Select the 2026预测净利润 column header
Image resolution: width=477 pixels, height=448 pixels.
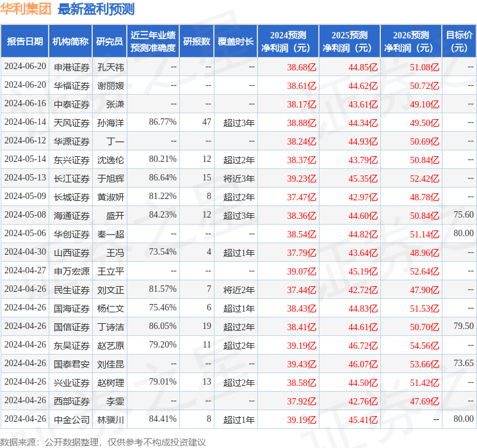(x=411, y=42)
